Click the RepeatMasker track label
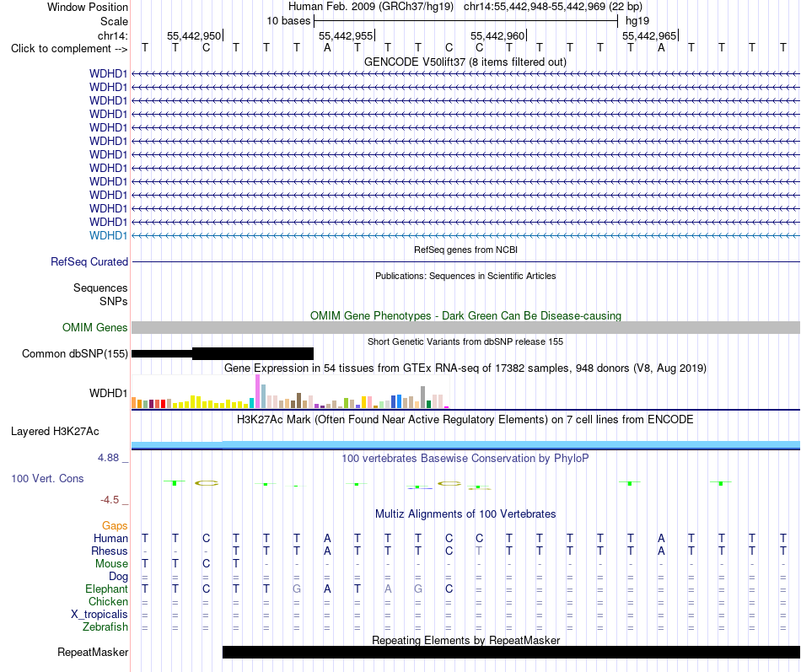The width and height of the screenshot is (801, 672). tap(93, 652)
